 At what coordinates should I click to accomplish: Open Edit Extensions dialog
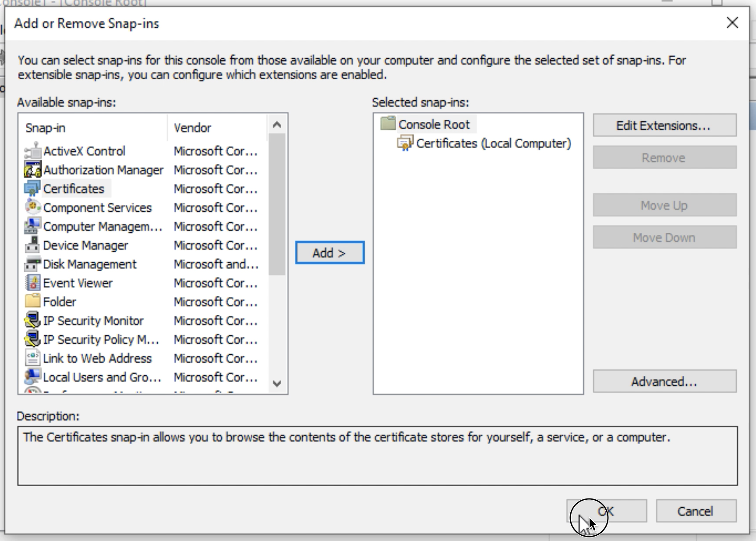664,126
